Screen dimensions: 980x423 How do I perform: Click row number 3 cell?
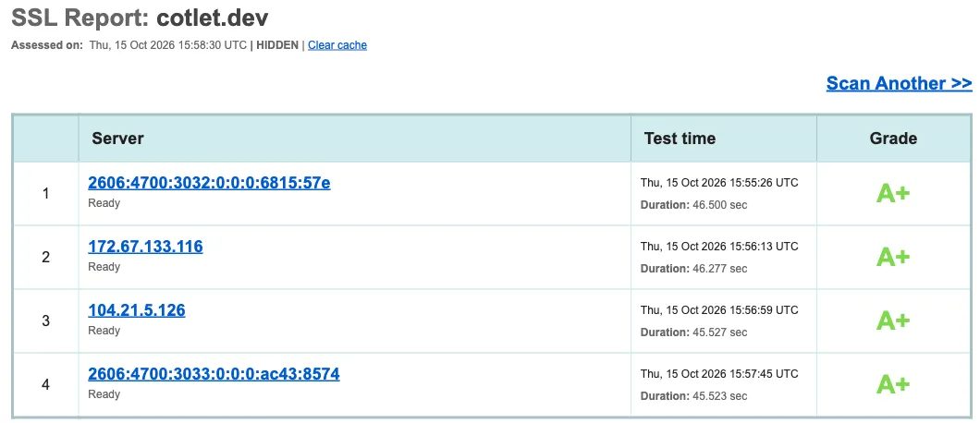point(45,321)
